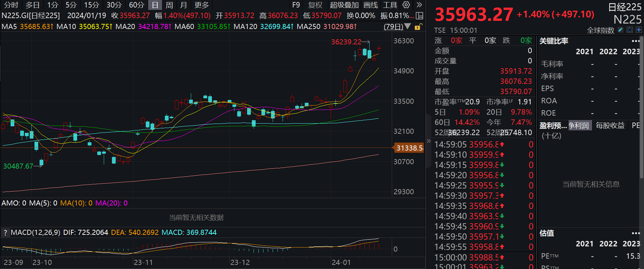Select the 周 weekly period

169,5
